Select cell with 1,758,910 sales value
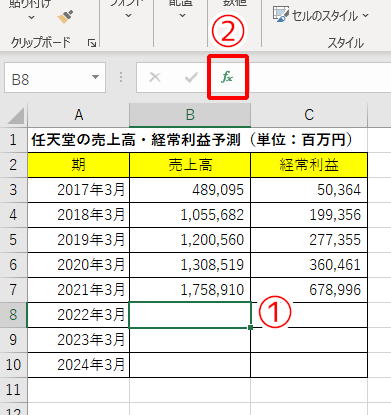The image size is (391, 415). (x=190, y=290)
